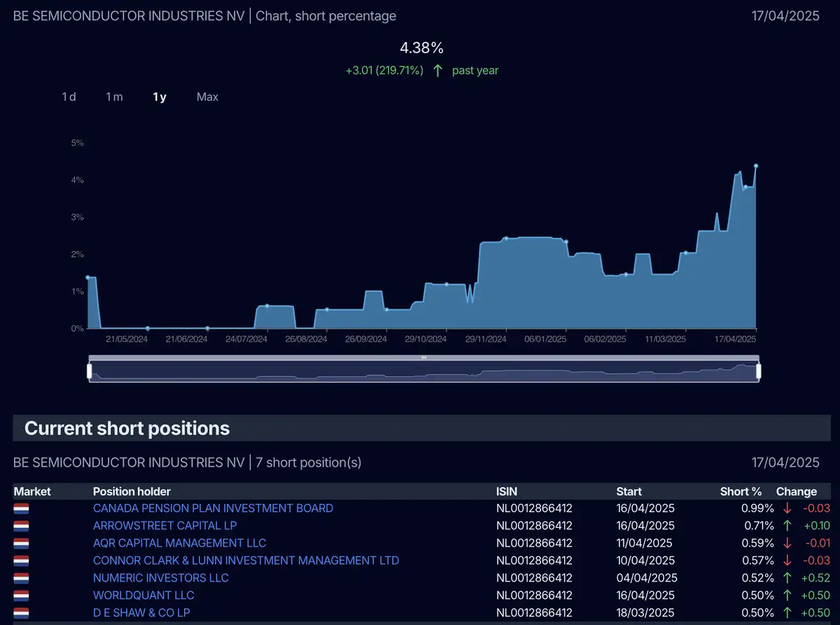Image resolution: width=840 pixels, height=625 pixels.
Task: Click the Market column header
Action: click(32, 491)
